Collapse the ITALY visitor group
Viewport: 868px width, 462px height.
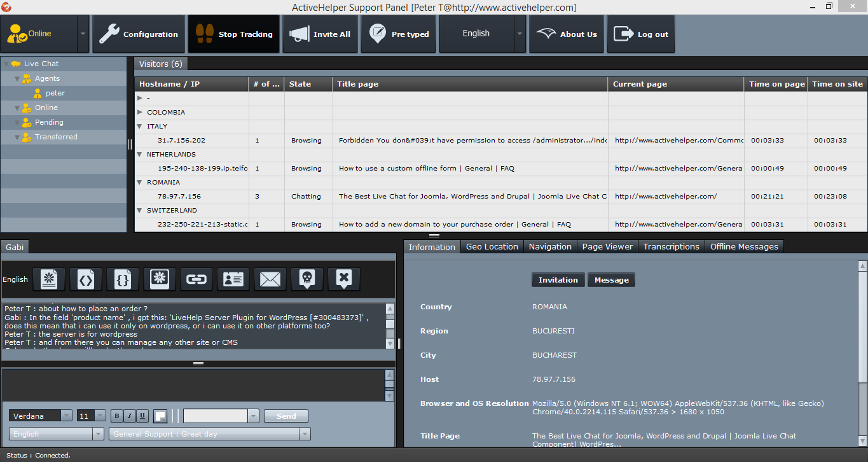[140, 126]
